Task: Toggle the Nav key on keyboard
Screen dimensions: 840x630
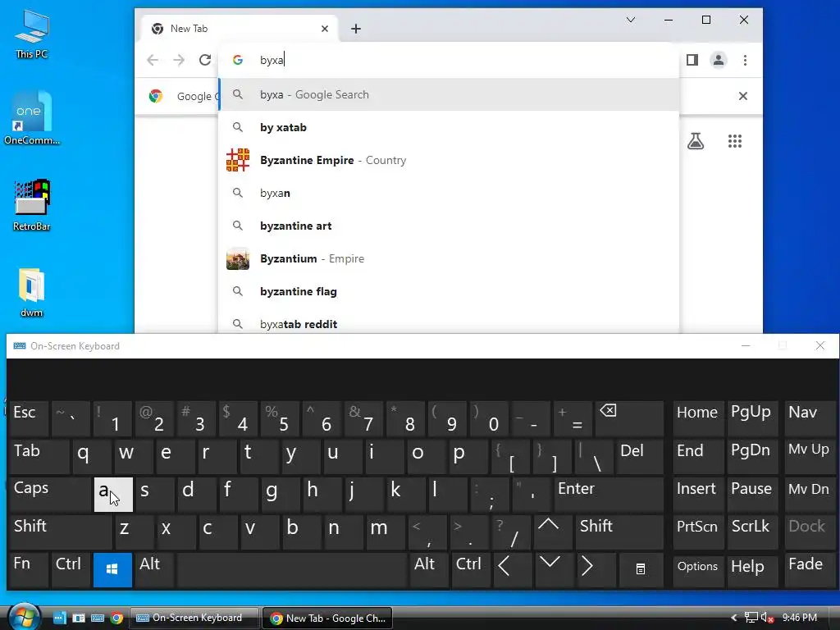Action: (x=809, y=418)
